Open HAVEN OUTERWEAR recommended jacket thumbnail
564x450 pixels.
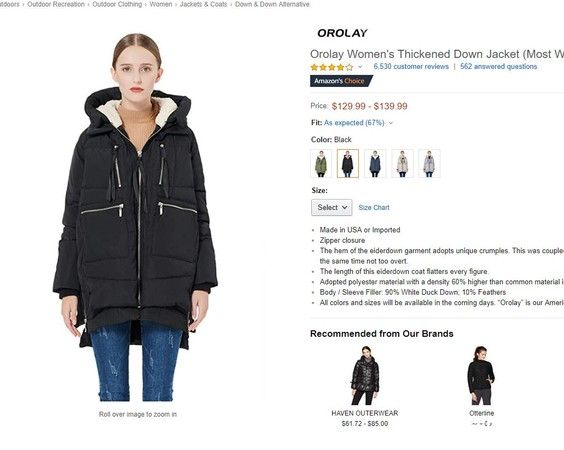[x=365, y=375]
